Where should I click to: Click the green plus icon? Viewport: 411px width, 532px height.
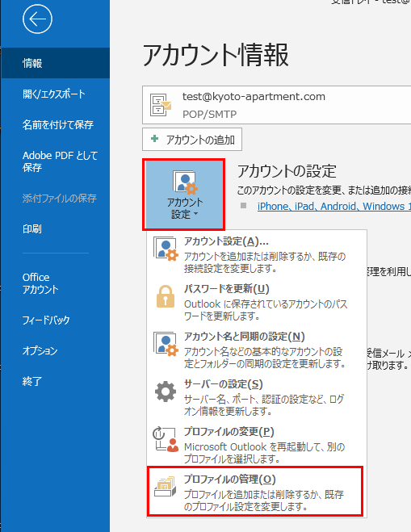(155, 138)
